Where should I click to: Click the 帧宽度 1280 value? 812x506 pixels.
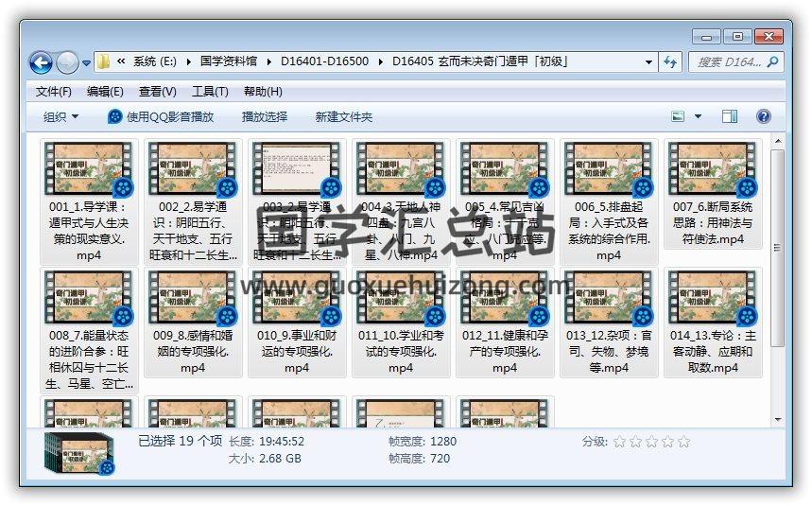pyautogui.click(x=443, y=442)
